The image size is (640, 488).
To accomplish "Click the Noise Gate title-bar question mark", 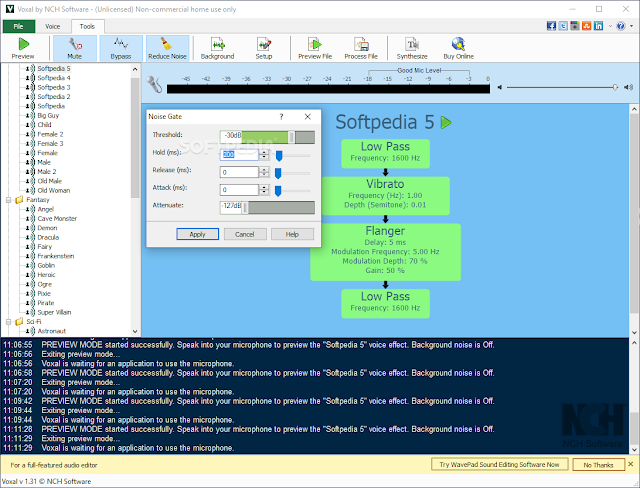I will click(x=281, y=117).
